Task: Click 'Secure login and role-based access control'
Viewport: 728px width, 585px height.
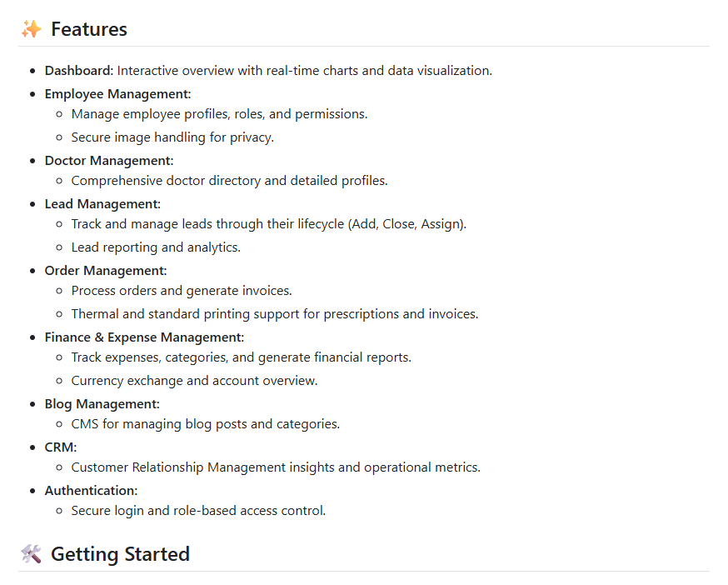Action: 198,511
